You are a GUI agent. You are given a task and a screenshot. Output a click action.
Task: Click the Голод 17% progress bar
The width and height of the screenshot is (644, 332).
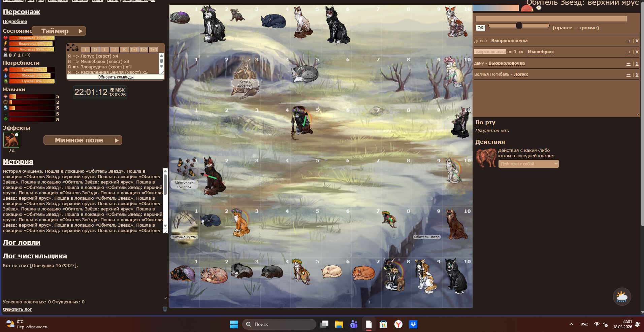(x=32, y=70)
